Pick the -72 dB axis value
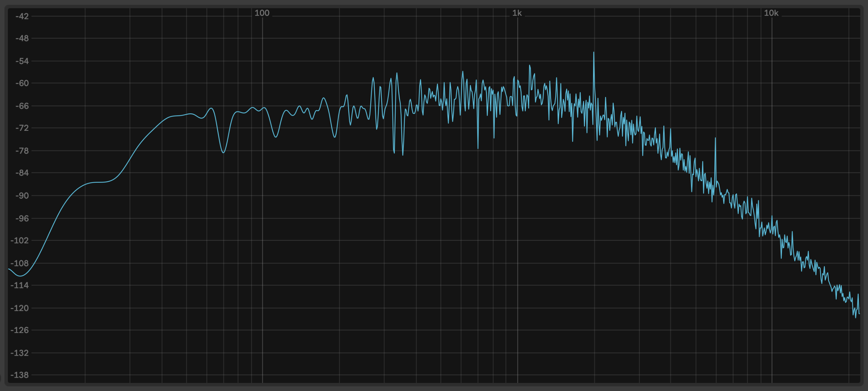The height and width of the screenshot is (391, 868). [22, 128]
